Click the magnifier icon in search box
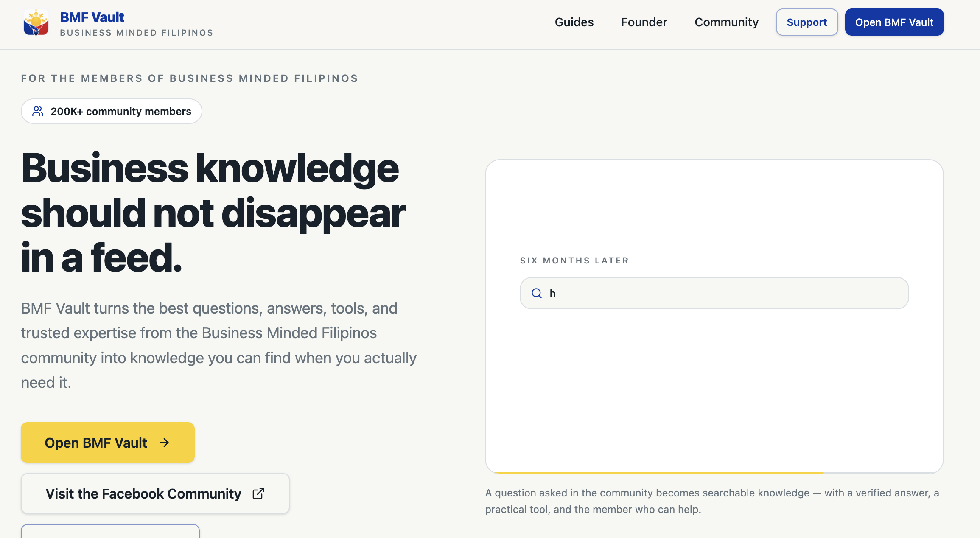980x538 pixels. tap(537, 293)
